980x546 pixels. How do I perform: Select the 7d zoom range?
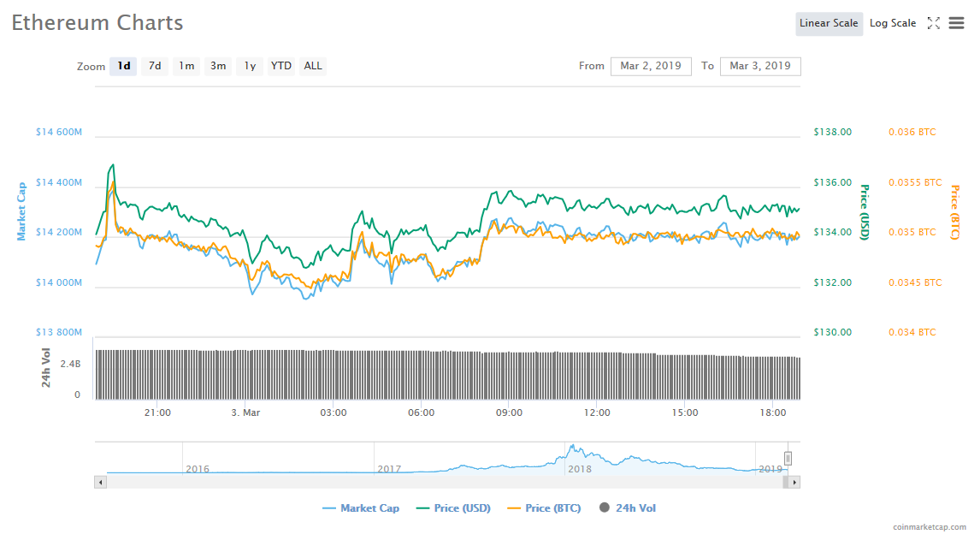point(155,66)
